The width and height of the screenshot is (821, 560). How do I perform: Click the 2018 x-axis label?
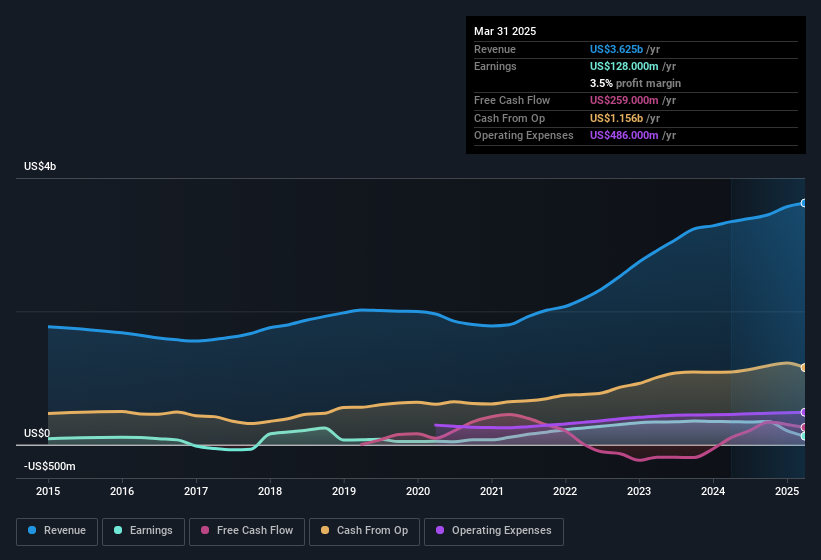coord(270,491)
